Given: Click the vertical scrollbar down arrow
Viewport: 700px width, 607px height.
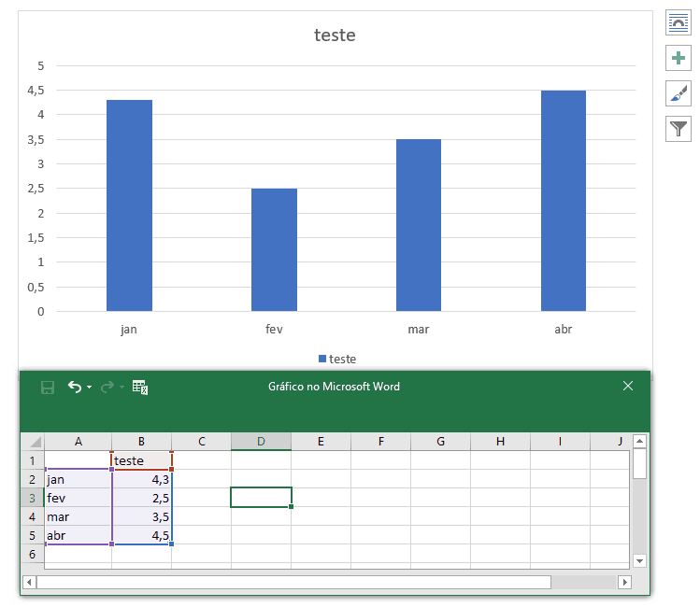Looking at the screenshot, I should (x=639, y=560).
